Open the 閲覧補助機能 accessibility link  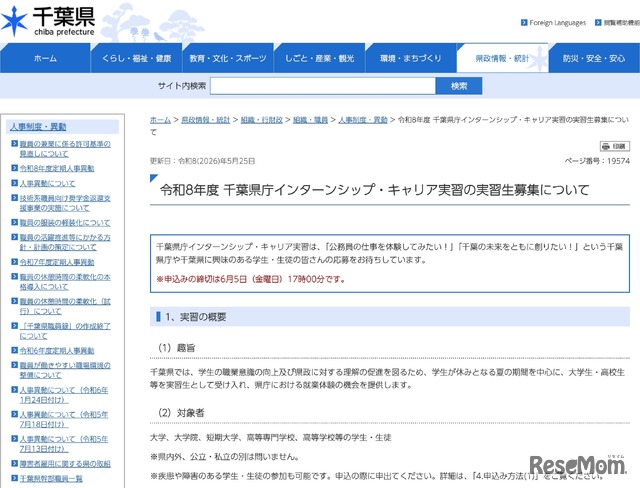pos(618,23)
